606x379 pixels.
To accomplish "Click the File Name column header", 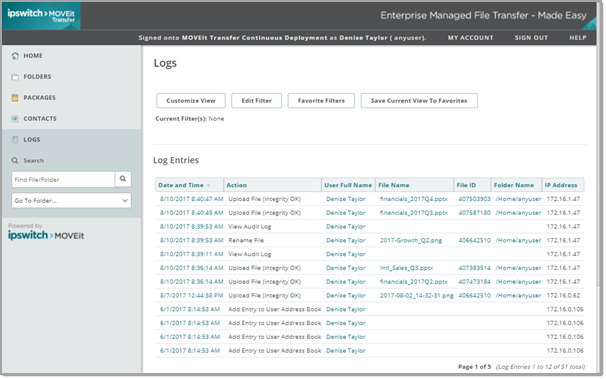I will click(x=393, y=185).
